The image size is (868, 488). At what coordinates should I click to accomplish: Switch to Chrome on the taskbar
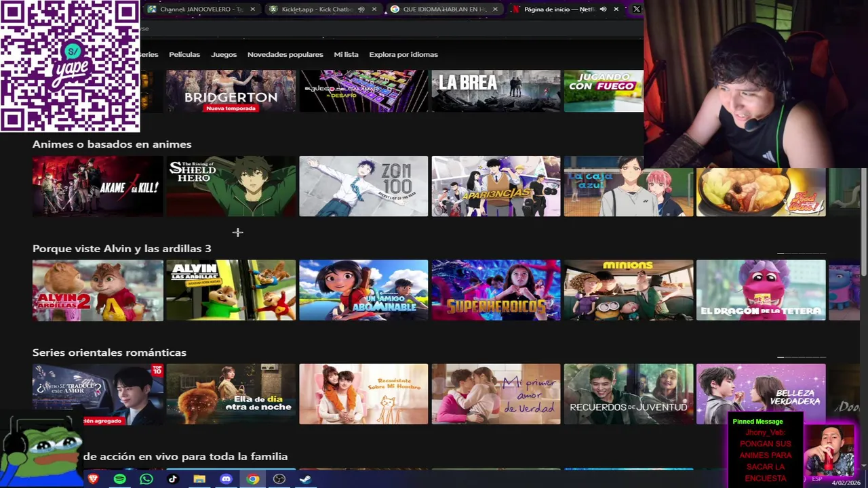pos(252,479)
